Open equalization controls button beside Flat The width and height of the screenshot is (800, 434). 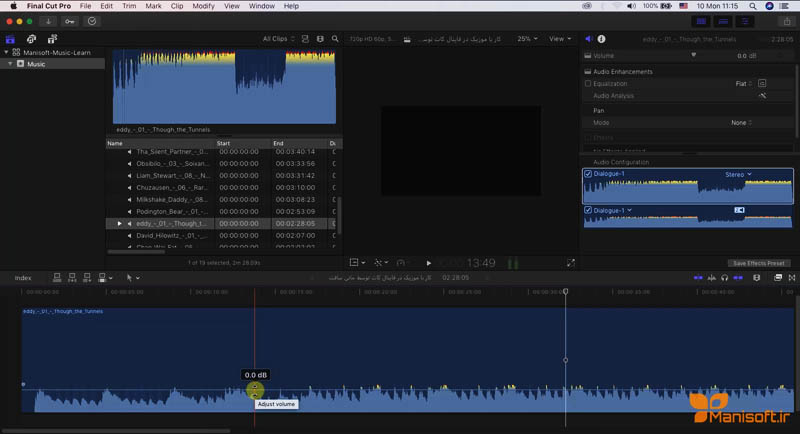pyautogui.click(x=762, y=83)
